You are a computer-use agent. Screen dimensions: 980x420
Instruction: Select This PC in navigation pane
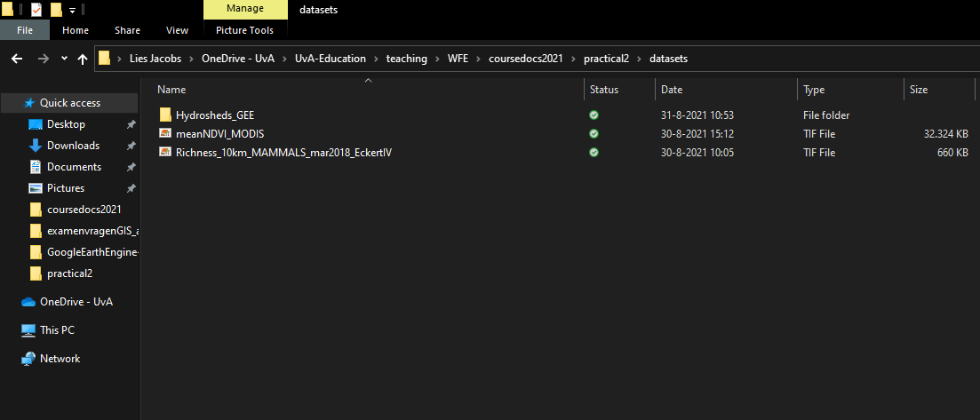click(57, 330)
